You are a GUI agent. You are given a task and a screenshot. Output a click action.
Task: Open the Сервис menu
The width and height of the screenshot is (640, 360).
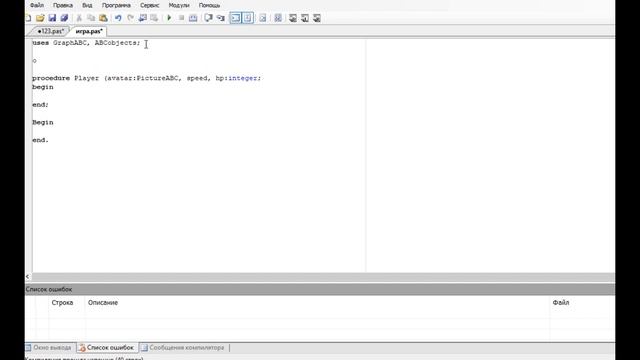point(150,5)
